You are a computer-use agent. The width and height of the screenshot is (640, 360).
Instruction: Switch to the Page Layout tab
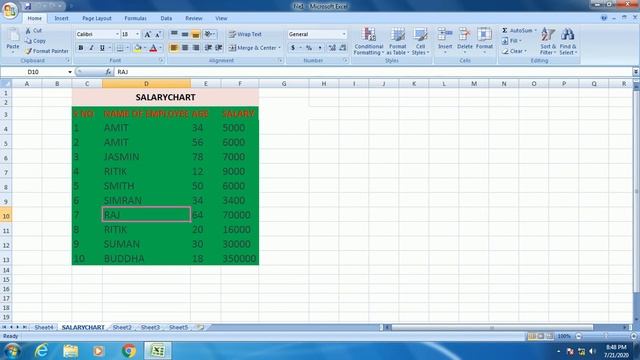tap(97, 18)
